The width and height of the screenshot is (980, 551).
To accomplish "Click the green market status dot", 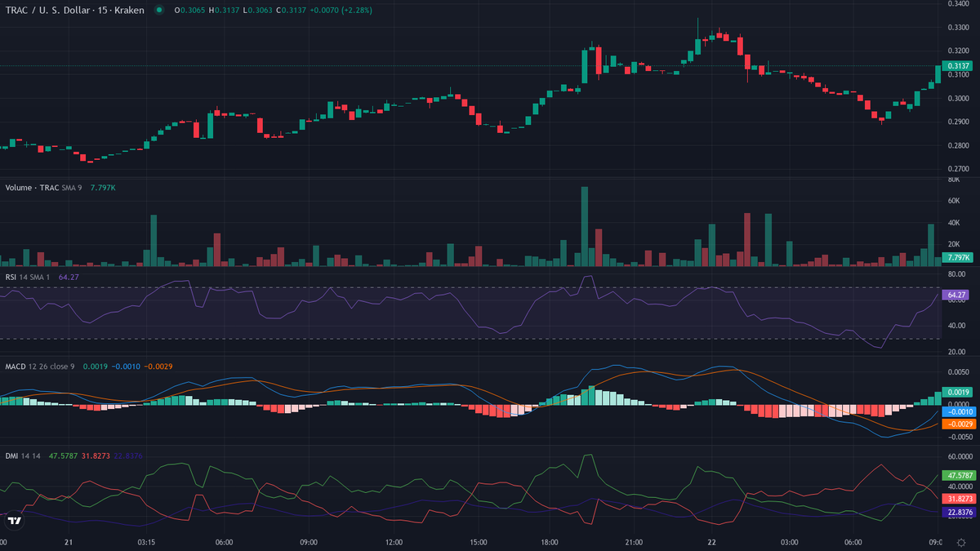I will tap(158, 10).
